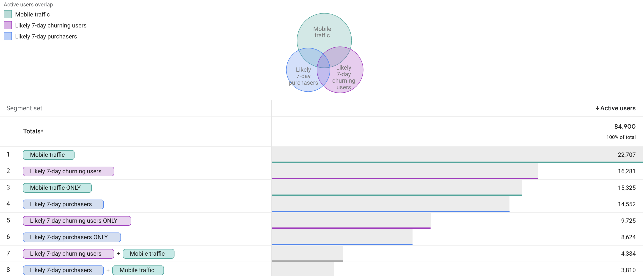Select Likely 7-day purchasers ONLY chip
This screenshot has height=276, width=644.
coord(72,237)
